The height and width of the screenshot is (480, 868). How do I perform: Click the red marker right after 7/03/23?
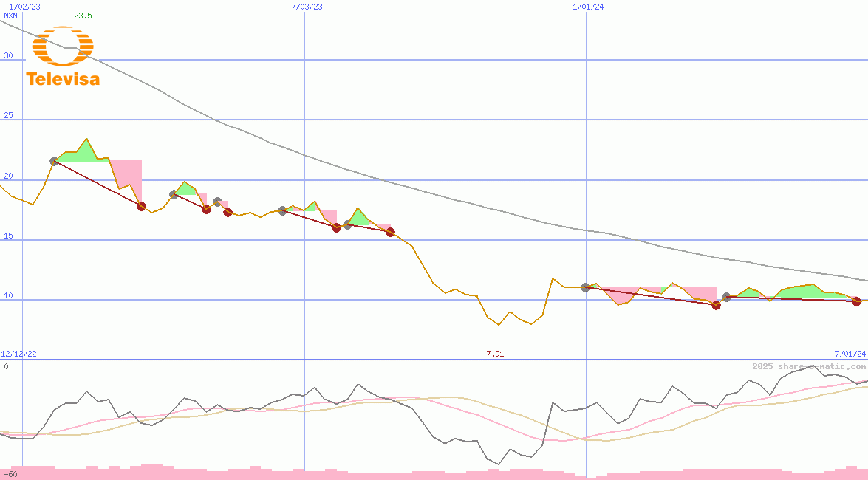click(x=336, y=227)
